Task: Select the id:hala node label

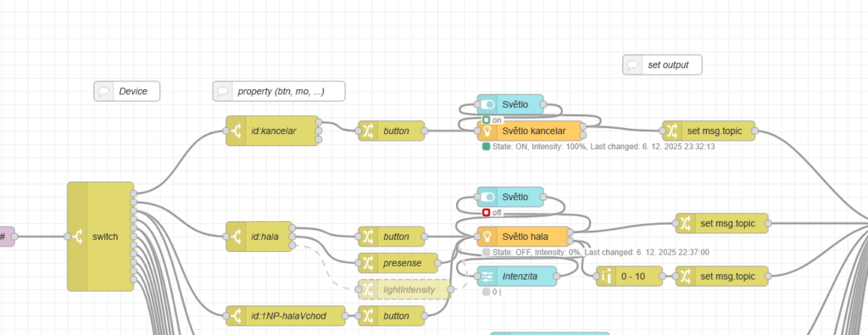Action: click(264, 237)
